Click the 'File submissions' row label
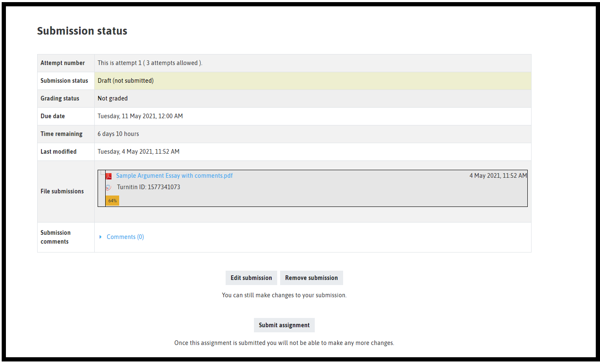This screenshot has width=600, height=364. point(62,191)
